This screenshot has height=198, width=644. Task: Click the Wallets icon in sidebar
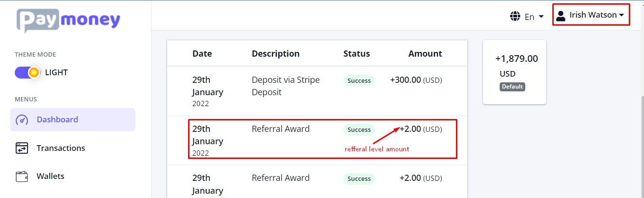[x=22, y=177]
